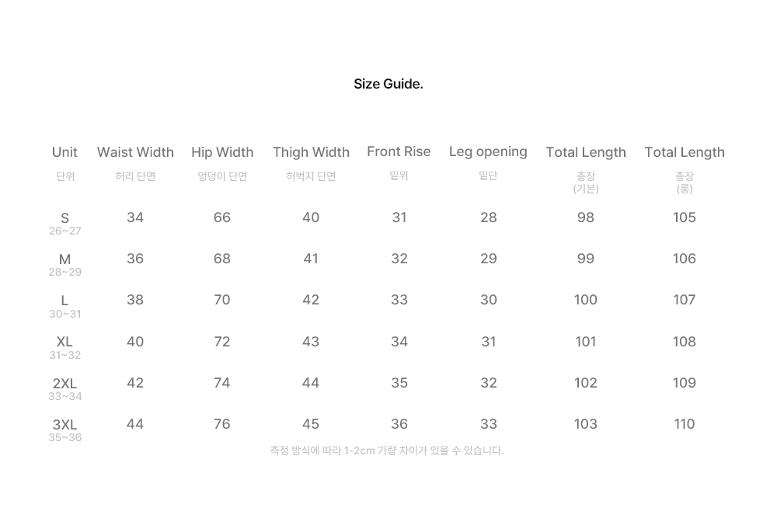This screenshot has width=777, height=532.
Task: Click waist value 34 for size S
Action: 134,217
